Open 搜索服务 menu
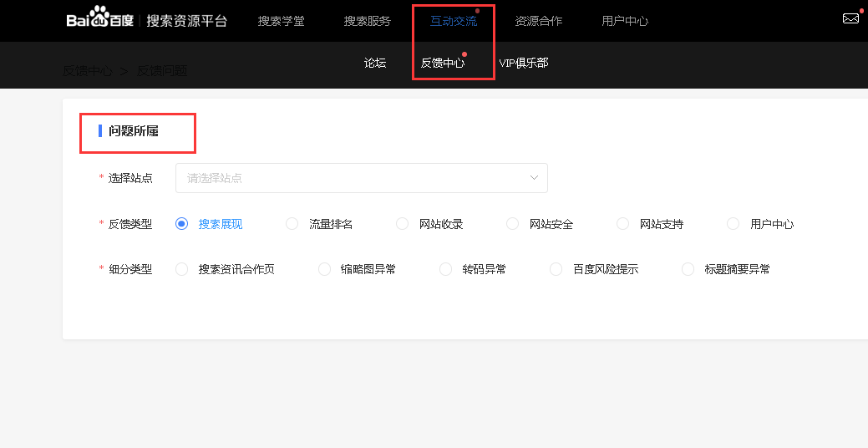Screen dimensions: 868x448 point(368,21)
